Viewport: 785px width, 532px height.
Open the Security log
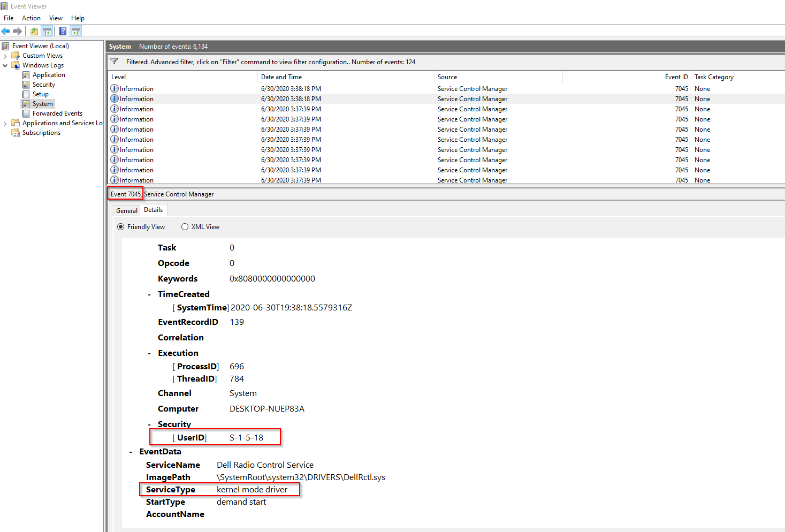click(x=43, y=85)
